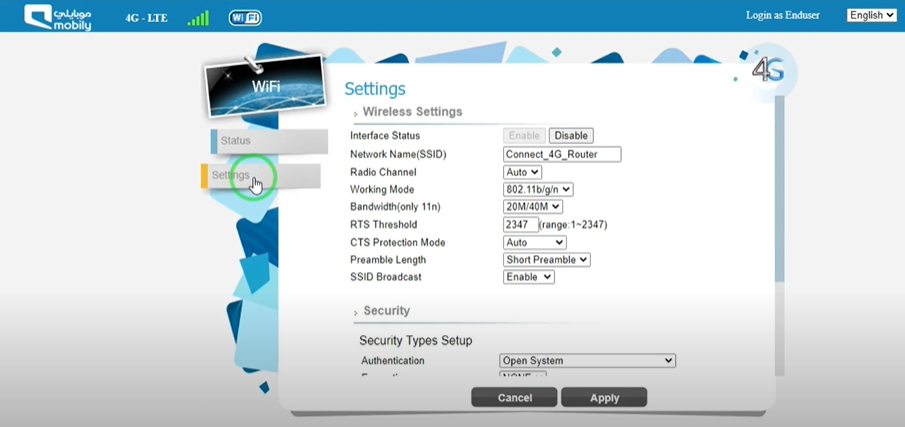Click the 4G - LTE network indicator
The height and width of the screenshot is (427, 905).
point(146,19)
